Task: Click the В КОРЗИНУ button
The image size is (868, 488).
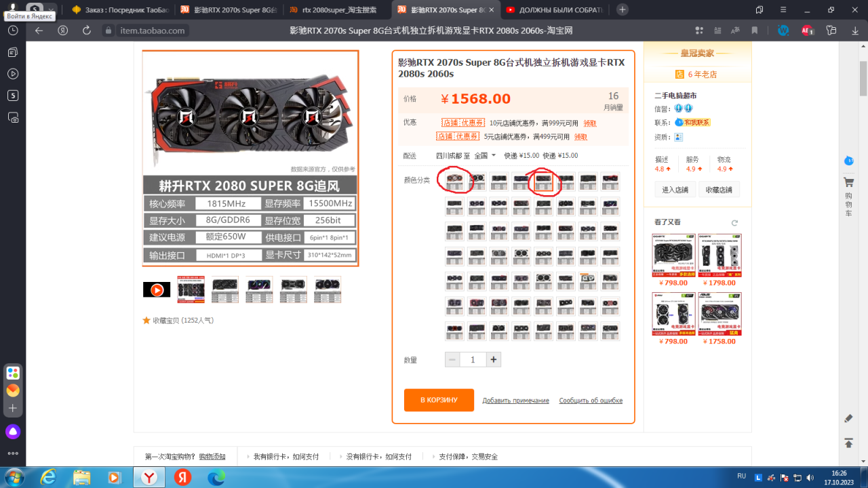Action: [439, 400]
